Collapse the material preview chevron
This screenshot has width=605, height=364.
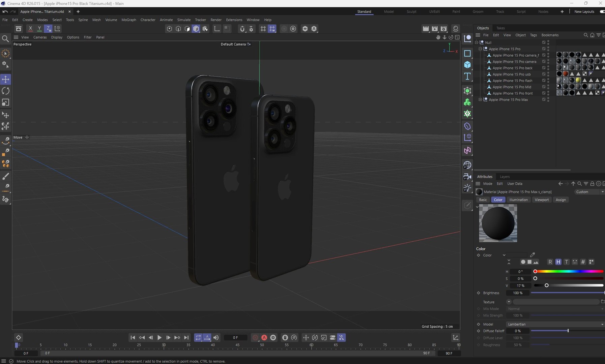point(477,207)
